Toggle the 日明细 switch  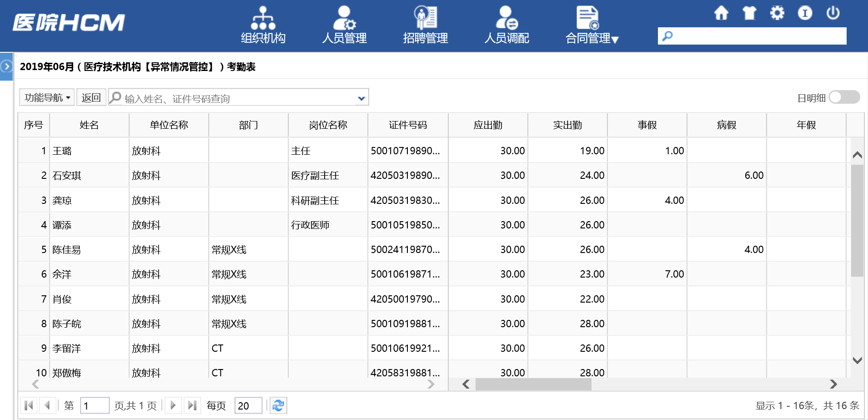[x=844, y=97]
